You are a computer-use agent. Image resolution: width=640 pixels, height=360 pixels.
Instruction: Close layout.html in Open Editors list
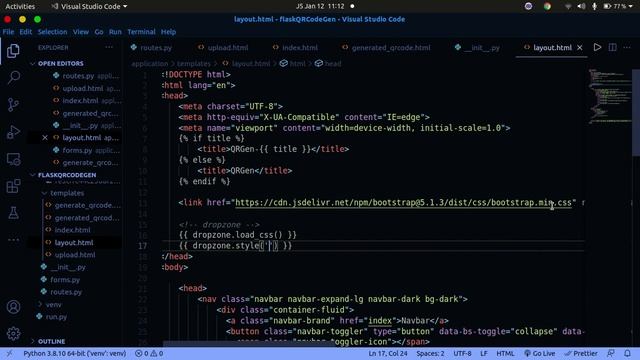[45, 138]
